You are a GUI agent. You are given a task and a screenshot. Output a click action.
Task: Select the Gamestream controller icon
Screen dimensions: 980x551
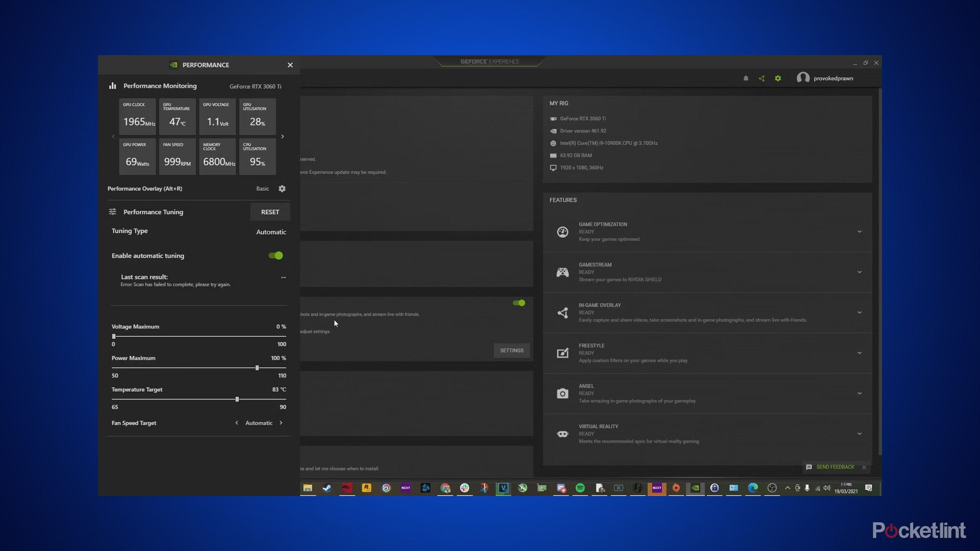tap(562, 272)
